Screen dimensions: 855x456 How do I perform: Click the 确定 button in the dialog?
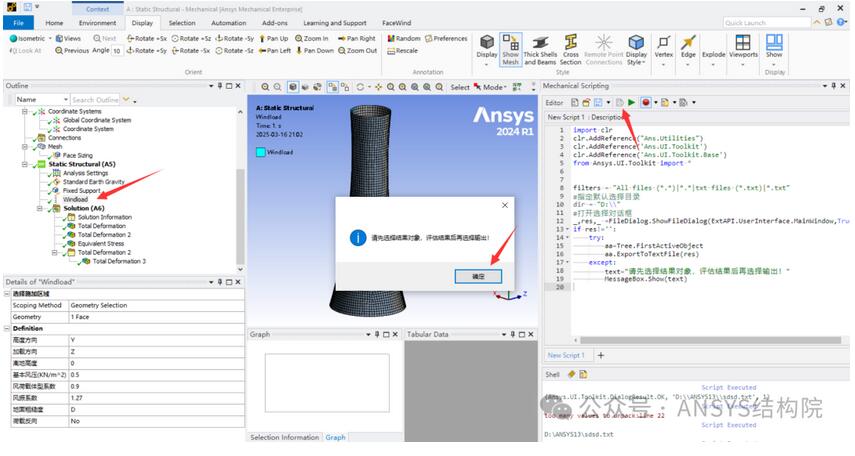coord(477,275)
